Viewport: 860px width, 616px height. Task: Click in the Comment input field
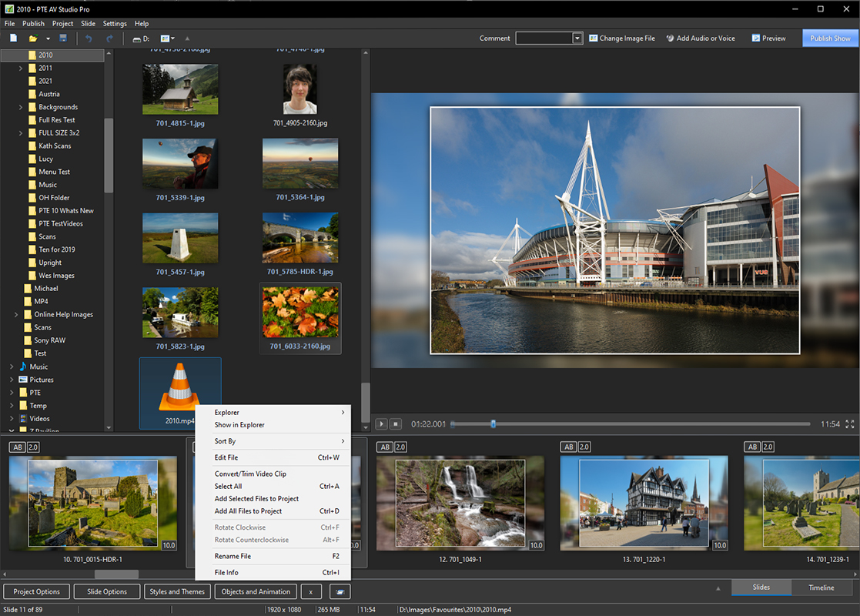tap(544, 38)
